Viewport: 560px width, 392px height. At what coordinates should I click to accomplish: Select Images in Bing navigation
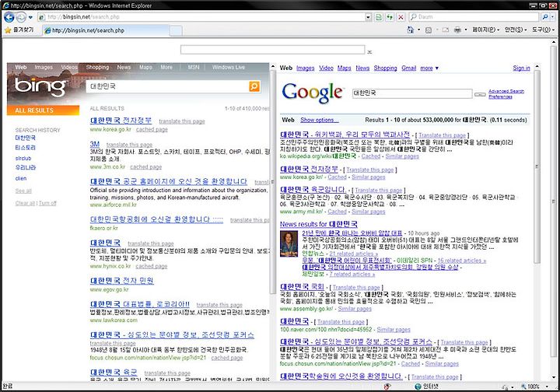pos(44,67)
